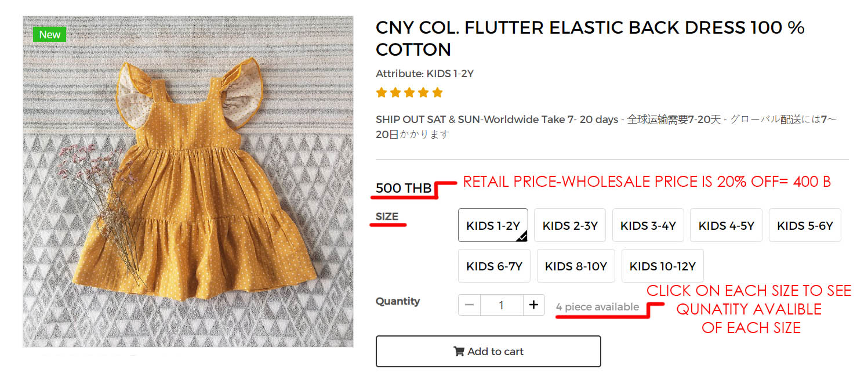Select size KIDS 10-12Y
This screenshot has height=376, width=868.
coord(662,266)
